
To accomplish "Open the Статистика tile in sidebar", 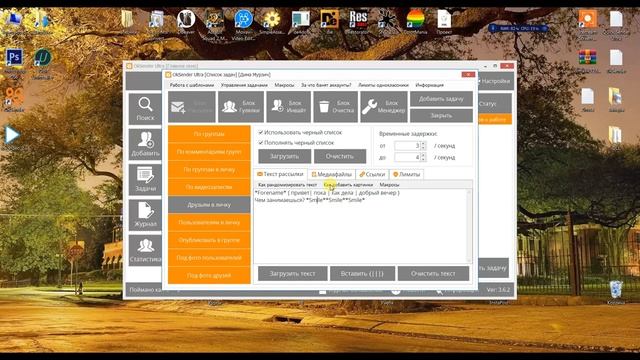I will [145, 250].
